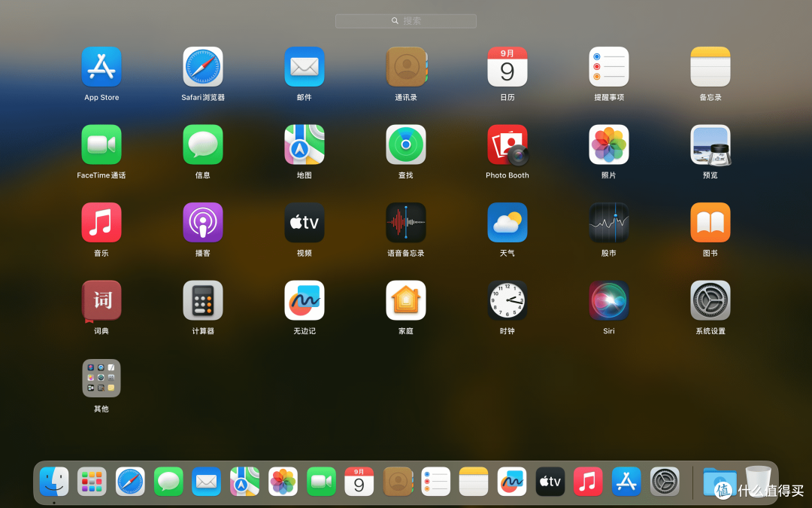Start FaceTime通话 from Launchpad grid
Screen dimensions: 812x508
coord(101,144)
